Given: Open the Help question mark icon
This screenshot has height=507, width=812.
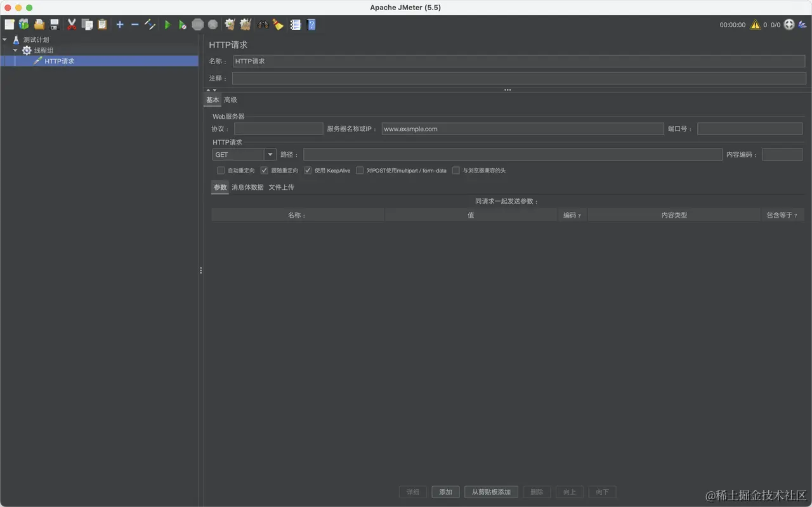Looking at the screenshot, I should tap(311, 25).
